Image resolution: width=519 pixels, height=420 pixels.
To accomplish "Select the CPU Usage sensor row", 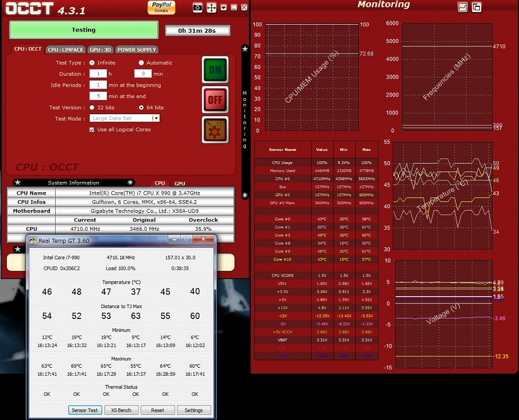I will [316, 163].
